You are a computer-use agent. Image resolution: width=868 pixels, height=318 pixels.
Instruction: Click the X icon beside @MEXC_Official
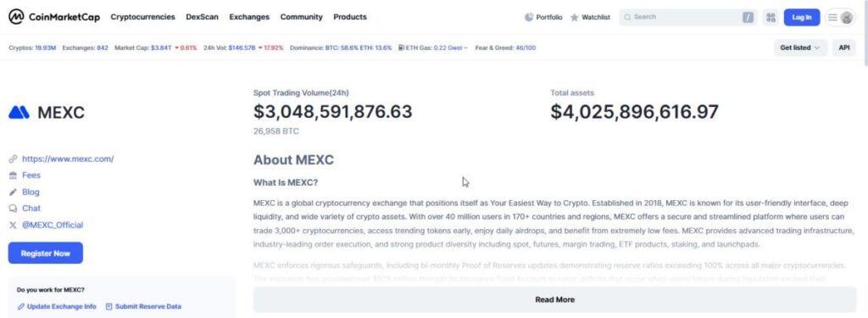click(x=13, y=225)
